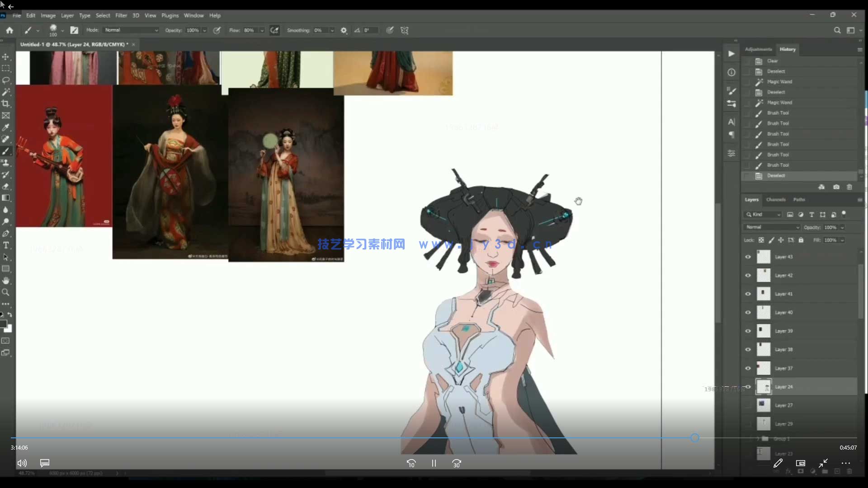868x488 pixels.
Task: Activate the Zoom tool
Action: click(6, 292)
